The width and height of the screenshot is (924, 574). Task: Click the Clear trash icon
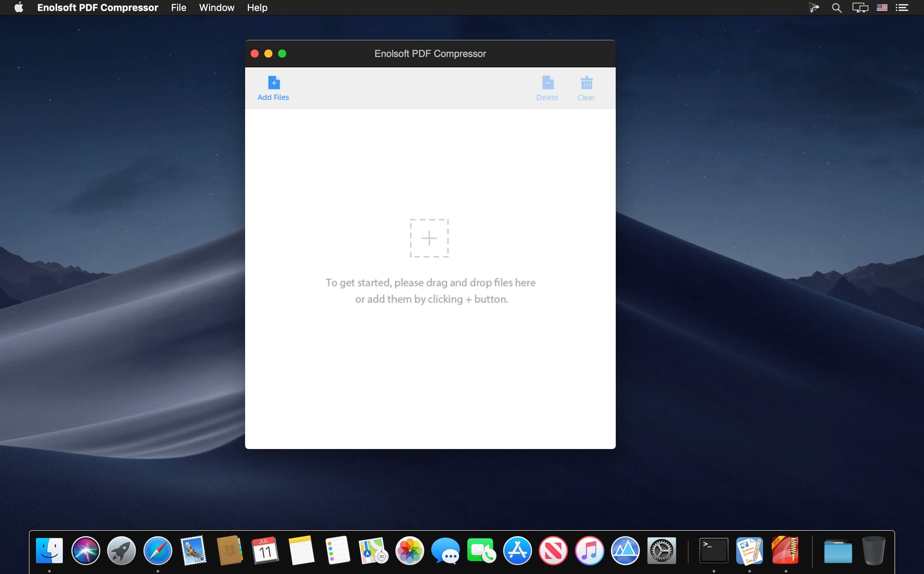point(586,83)
